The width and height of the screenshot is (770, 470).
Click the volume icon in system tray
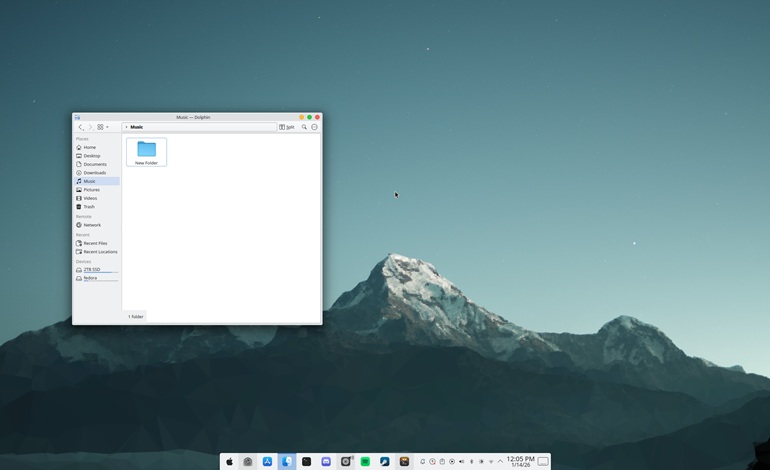click(461, 462)
